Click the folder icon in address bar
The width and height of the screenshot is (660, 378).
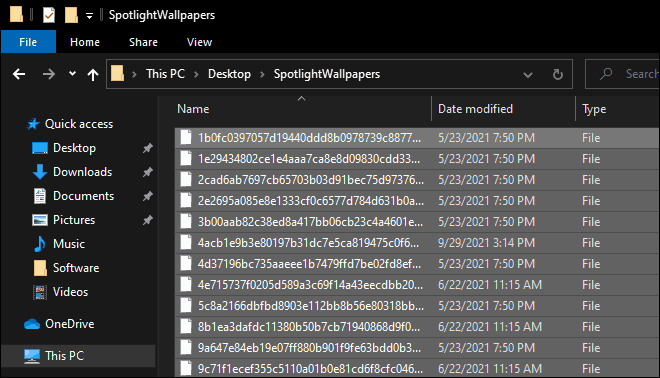coord(117,74)
